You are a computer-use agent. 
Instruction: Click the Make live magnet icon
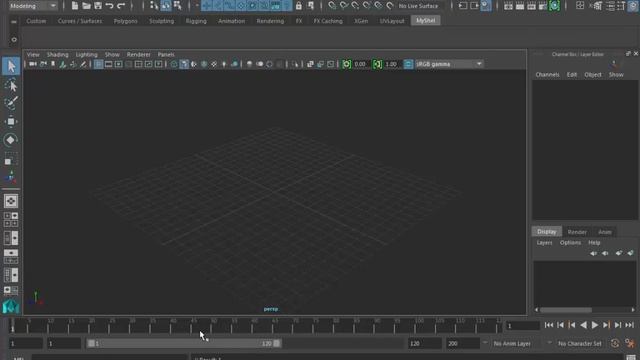click(x=390, y=6)
